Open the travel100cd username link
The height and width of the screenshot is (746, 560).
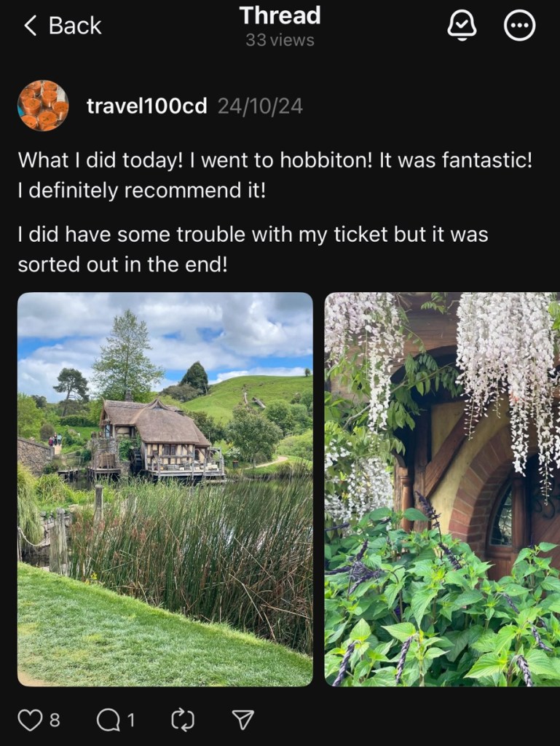click(147, 106)
